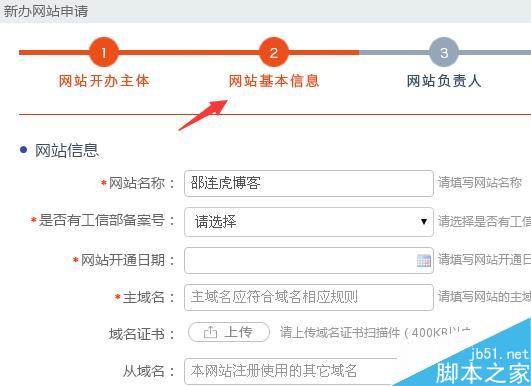The height and width of the screenshot is (386, 531).
Task: Click the 新办网站申请 title bar text
Action: point(46,11)
